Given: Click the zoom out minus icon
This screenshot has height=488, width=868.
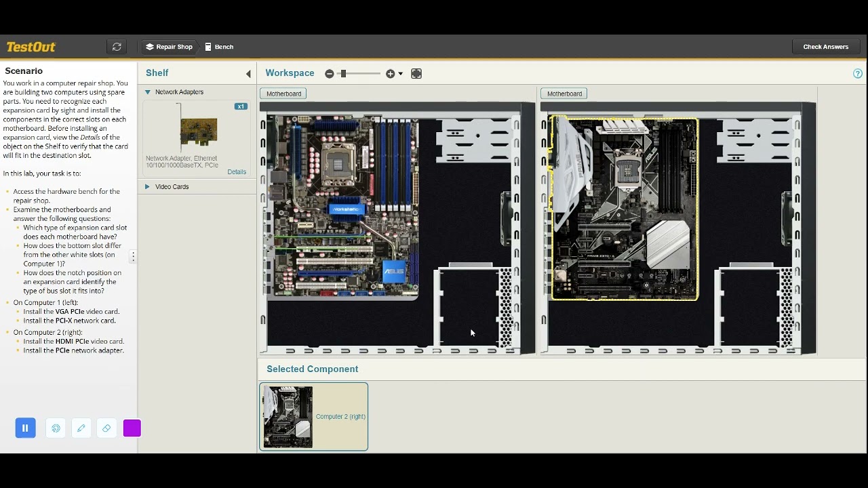Looking at the screenshot, I should click(x=330, y=74).
